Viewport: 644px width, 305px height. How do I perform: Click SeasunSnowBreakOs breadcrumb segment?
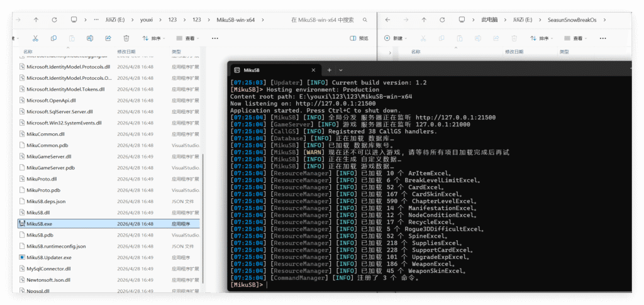click(572, 19)
